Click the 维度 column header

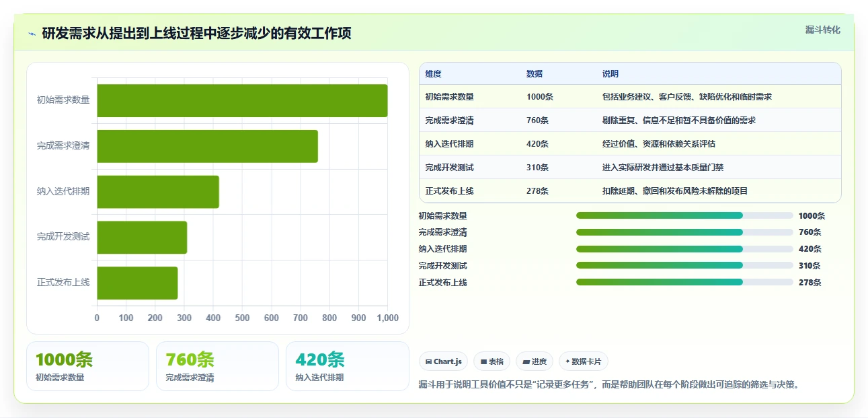[433, 74]
